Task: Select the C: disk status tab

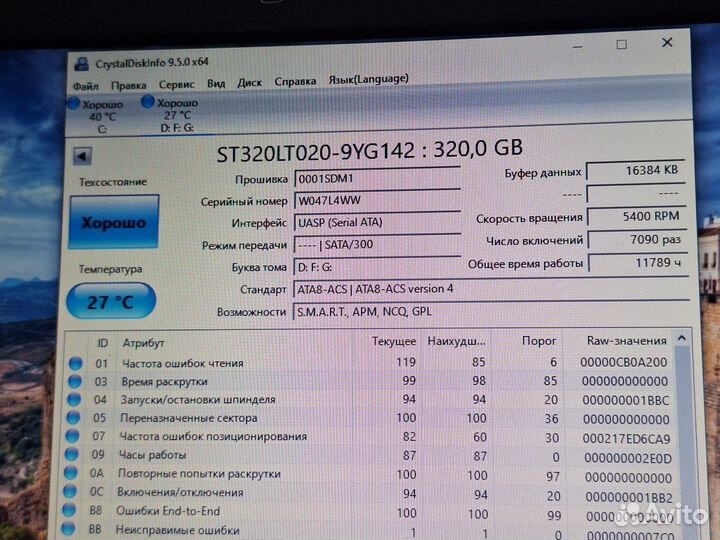Action: (97, 116)
